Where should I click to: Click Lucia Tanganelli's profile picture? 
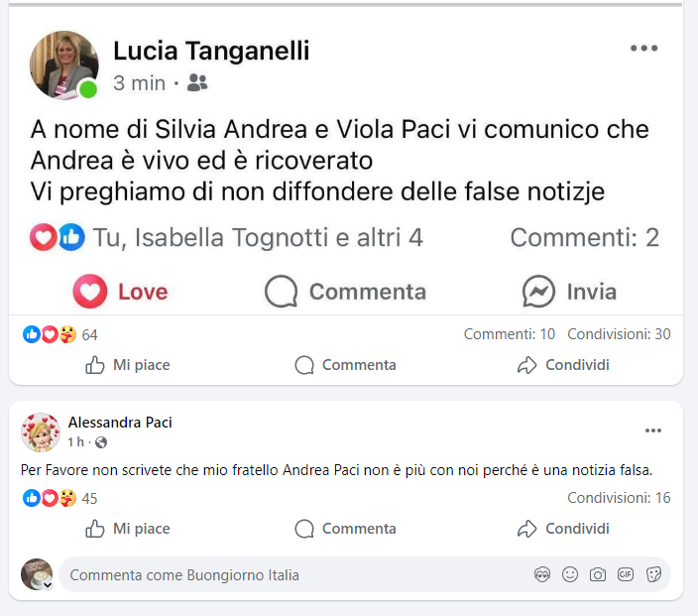[65, 64]
